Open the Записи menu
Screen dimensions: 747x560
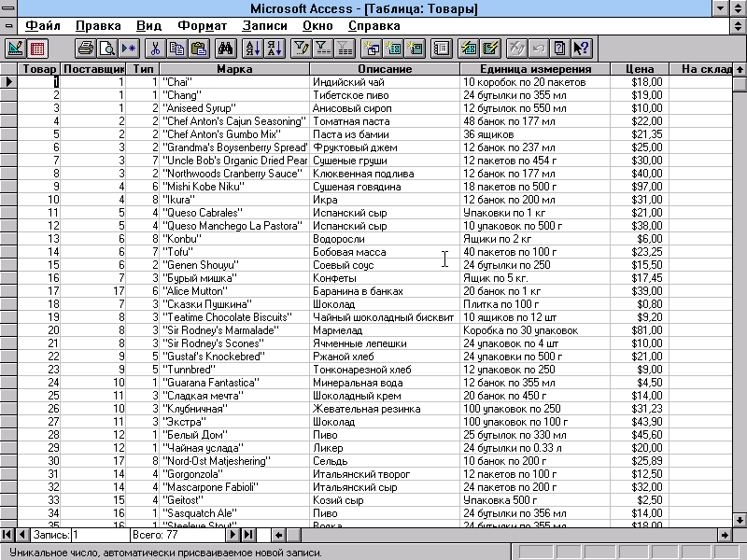pyautogui.click(x=264, y=26)
